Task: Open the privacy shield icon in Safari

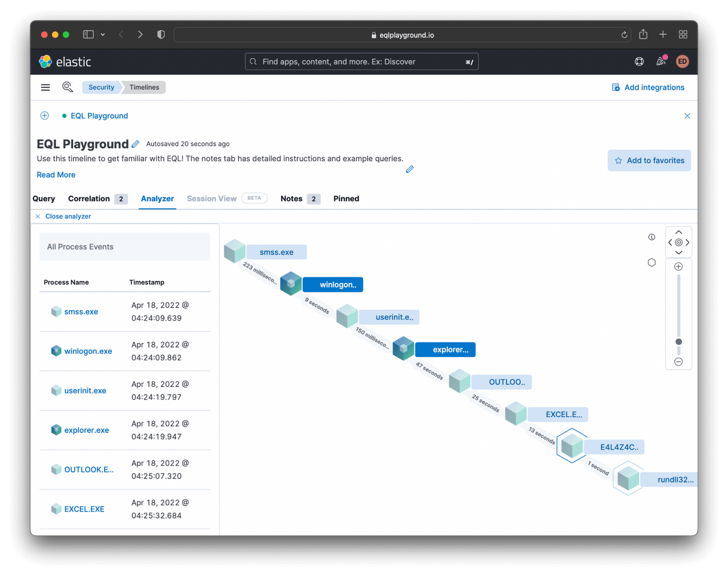Action: click(x=161, y=34)
